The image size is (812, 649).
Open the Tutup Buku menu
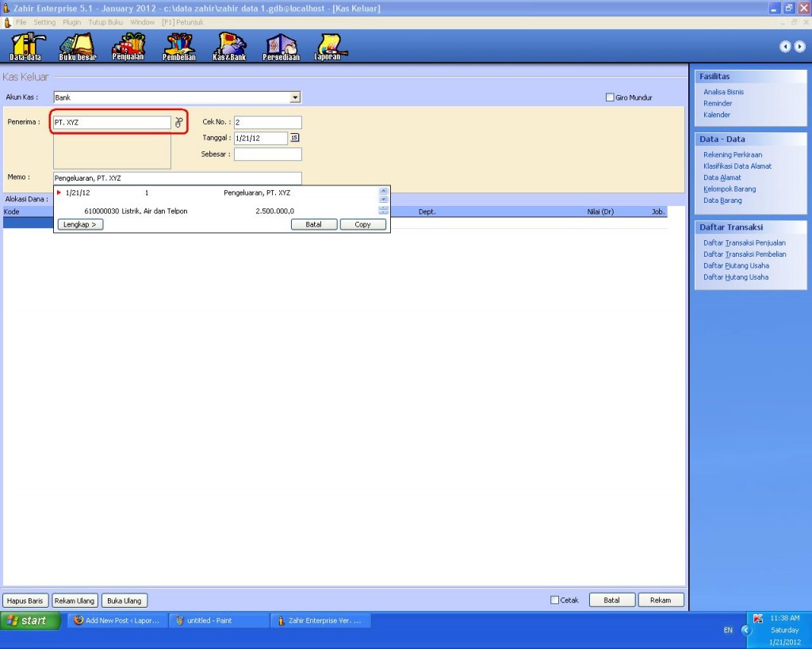[x=106, y=22]
